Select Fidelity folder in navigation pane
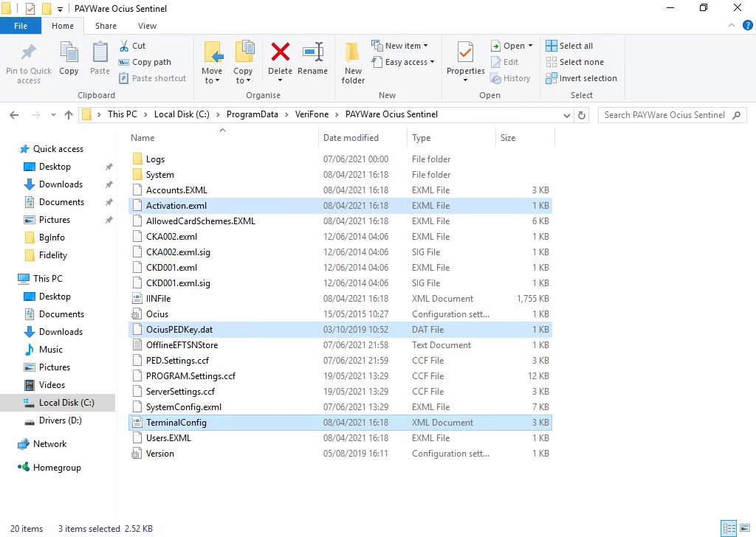This screenshot has width=756, height=537. tap(53, 255)
